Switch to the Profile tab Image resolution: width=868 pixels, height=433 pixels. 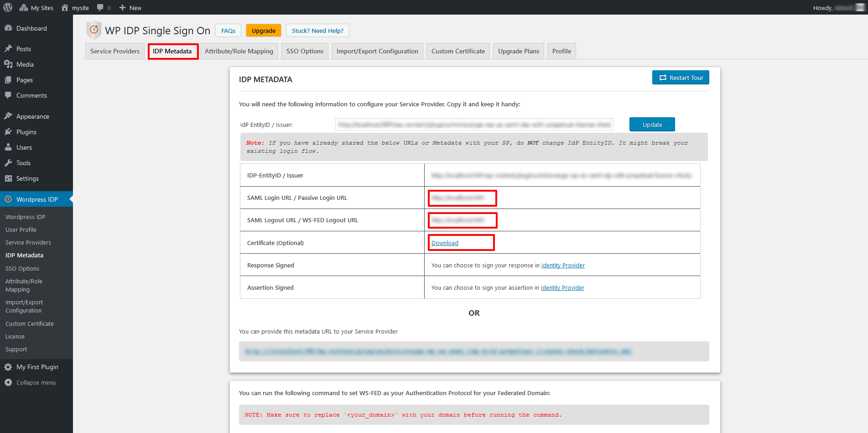click(x=561, y=51)
